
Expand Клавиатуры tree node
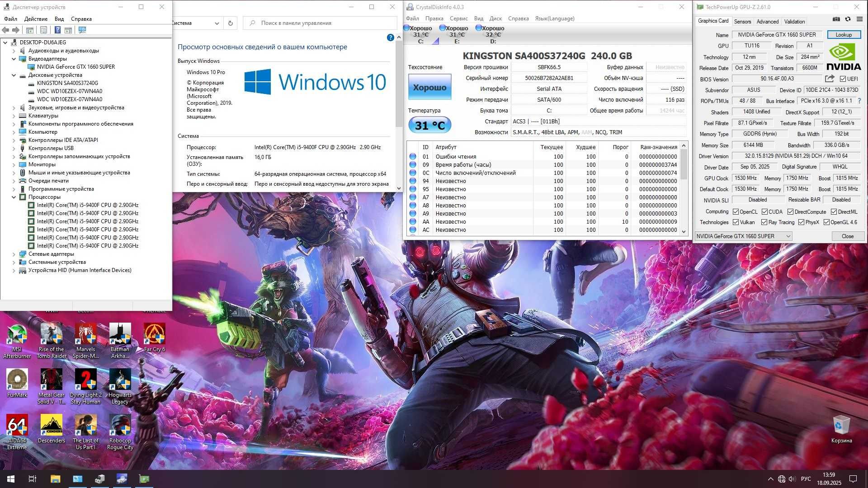coord(14,116)
